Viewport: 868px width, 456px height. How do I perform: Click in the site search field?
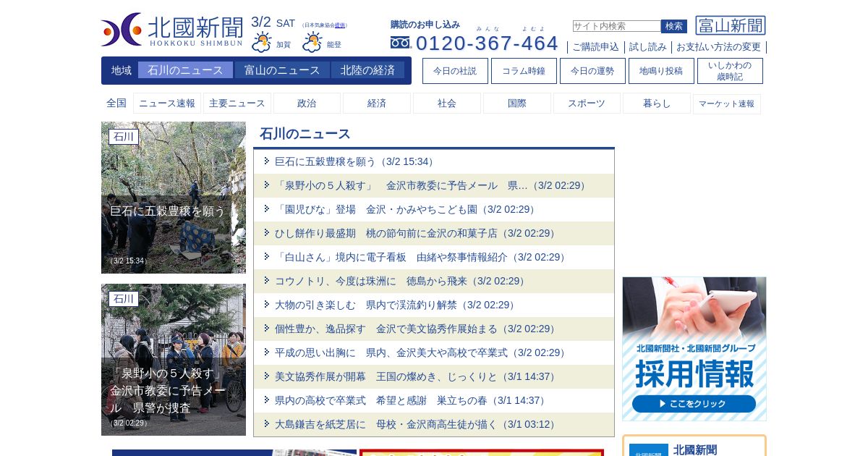(x=616, y=26)
